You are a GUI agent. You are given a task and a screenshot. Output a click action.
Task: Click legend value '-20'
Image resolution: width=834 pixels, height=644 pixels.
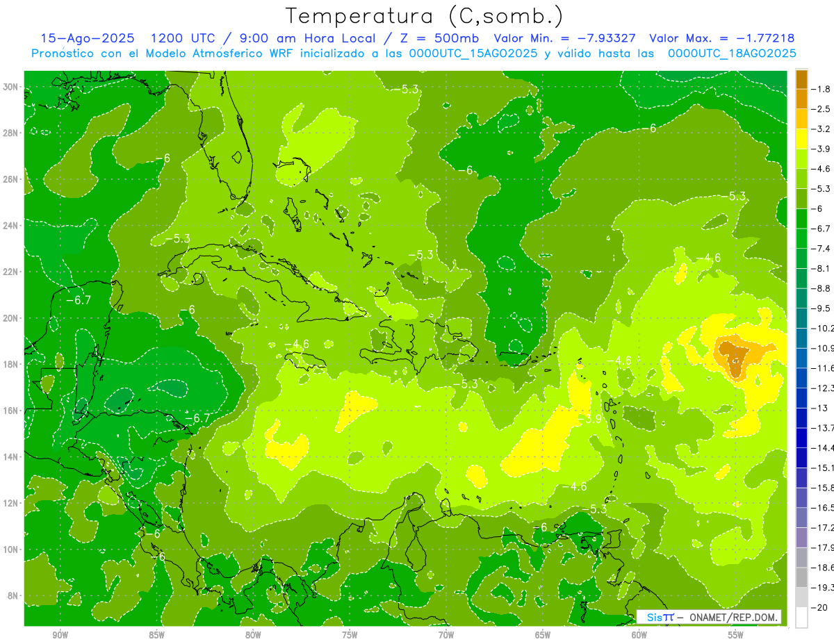(820, 607)
